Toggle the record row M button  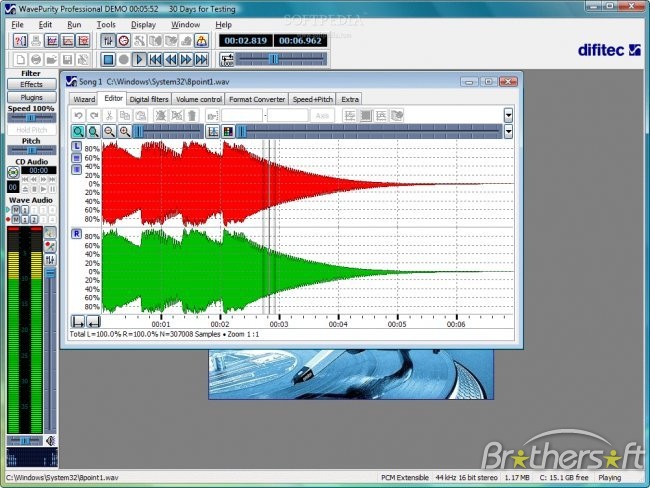point(16,219)
